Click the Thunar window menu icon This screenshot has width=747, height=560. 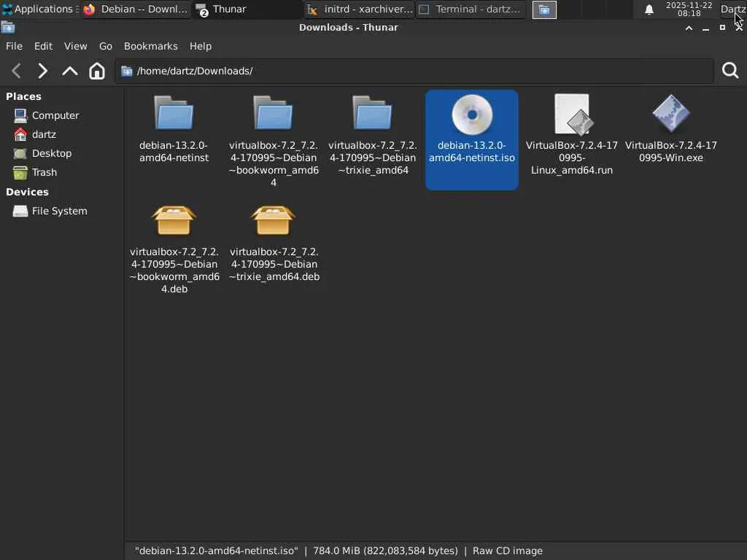[x=8, y=28]
